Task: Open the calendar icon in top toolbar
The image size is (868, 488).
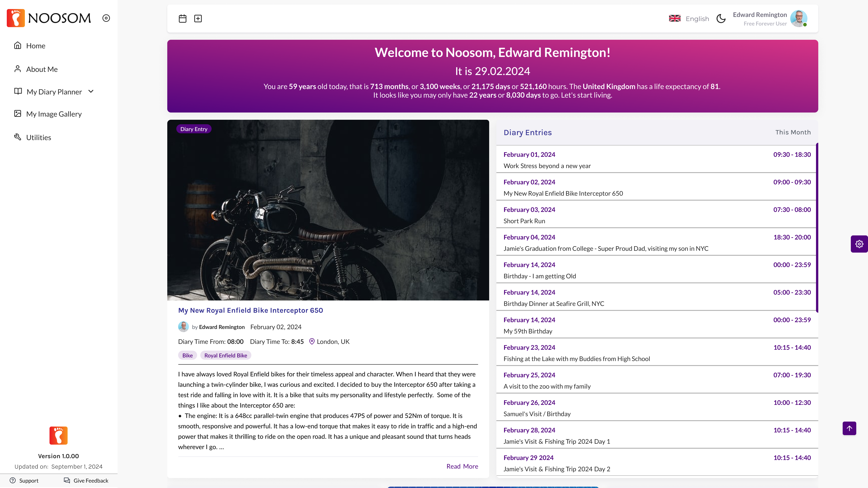Action: click(182, 19)
